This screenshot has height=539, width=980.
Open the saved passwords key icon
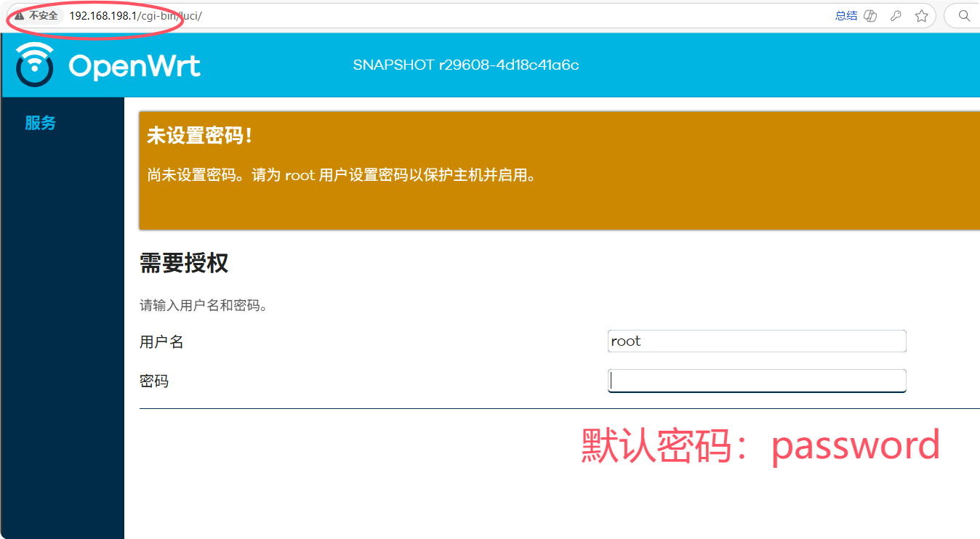point(896,16)
